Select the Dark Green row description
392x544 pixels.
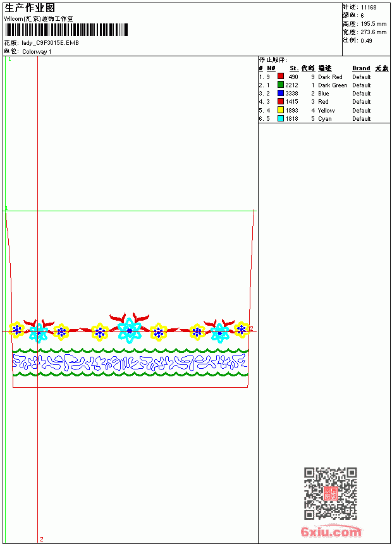[x=333, y=85]
